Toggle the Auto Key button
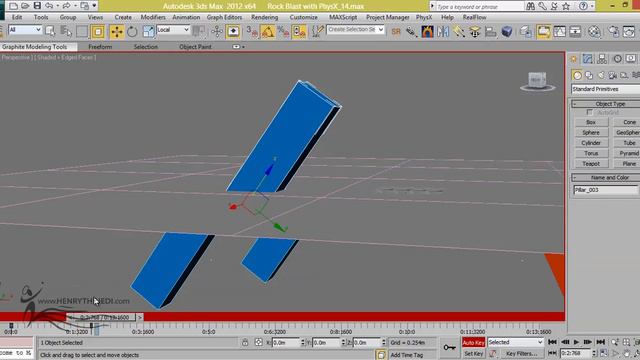This screenshot has height=360, width=640. point(473,342)
